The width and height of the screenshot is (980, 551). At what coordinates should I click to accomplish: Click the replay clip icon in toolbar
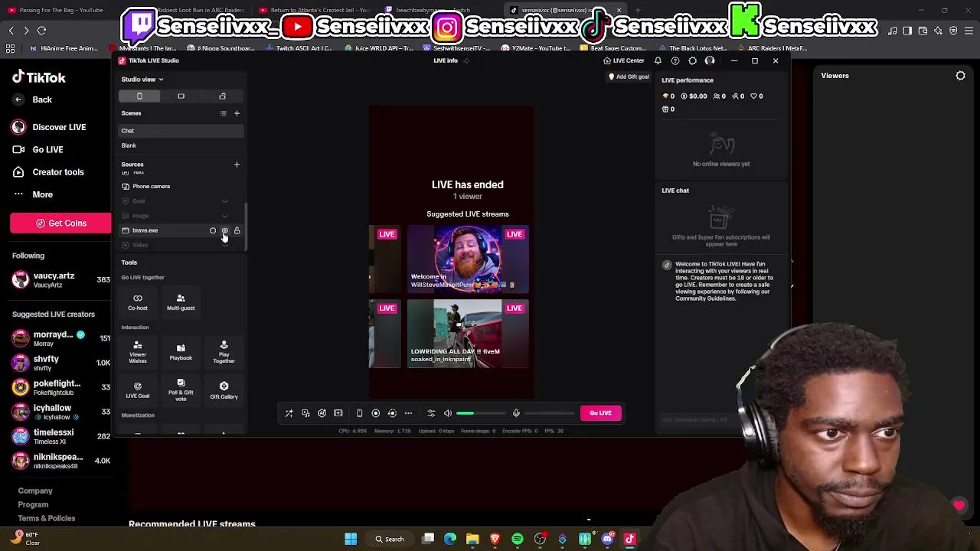(392, 413)
